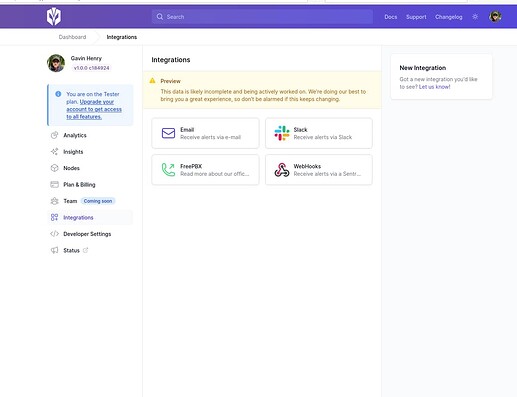Click the Integrations breadcrumb
The width and height of the screenshot is (517, 397).
pyautogui.click(x=122, y=37)
